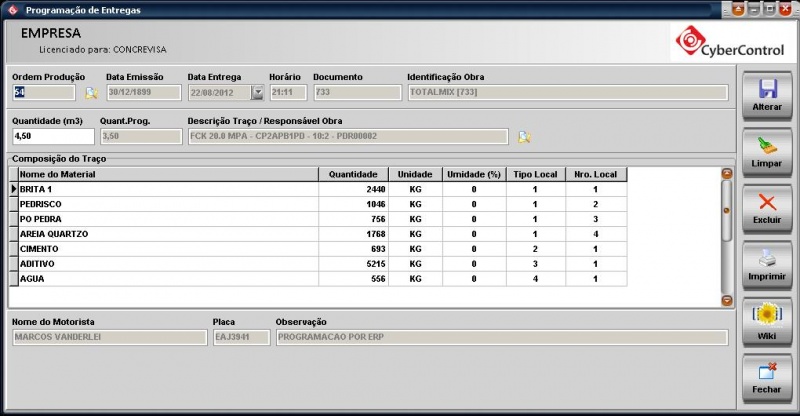Screen dimensions: 800x416
Task: Sort by the Quantidade column header
Action: click(x=353, y=174)
